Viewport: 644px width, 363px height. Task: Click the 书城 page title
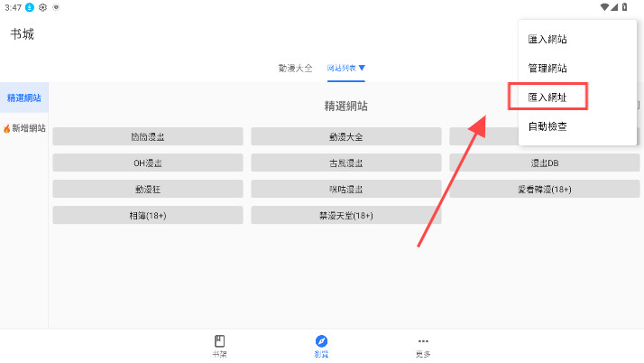[x=23, y=34]
